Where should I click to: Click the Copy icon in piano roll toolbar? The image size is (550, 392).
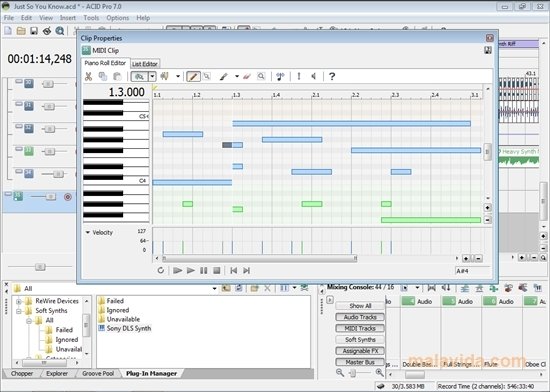click(103, 76)
